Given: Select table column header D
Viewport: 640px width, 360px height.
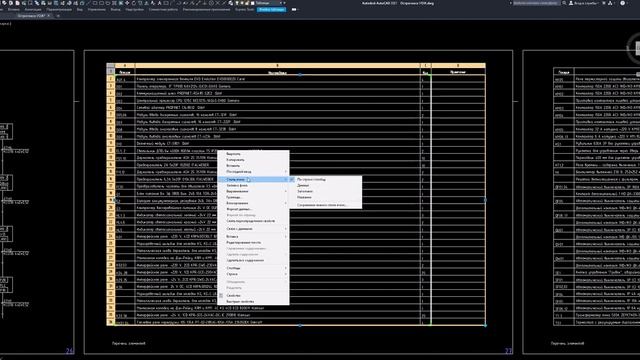Looking at the screenshot, I should click(x=458, y=65).
